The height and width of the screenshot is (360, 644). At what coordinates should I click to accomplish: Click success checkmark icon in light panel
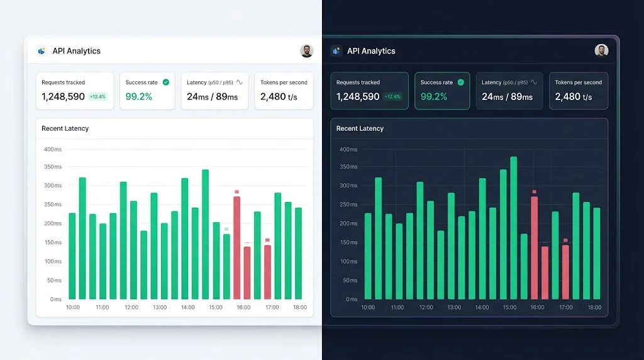(x=166, y=82)
